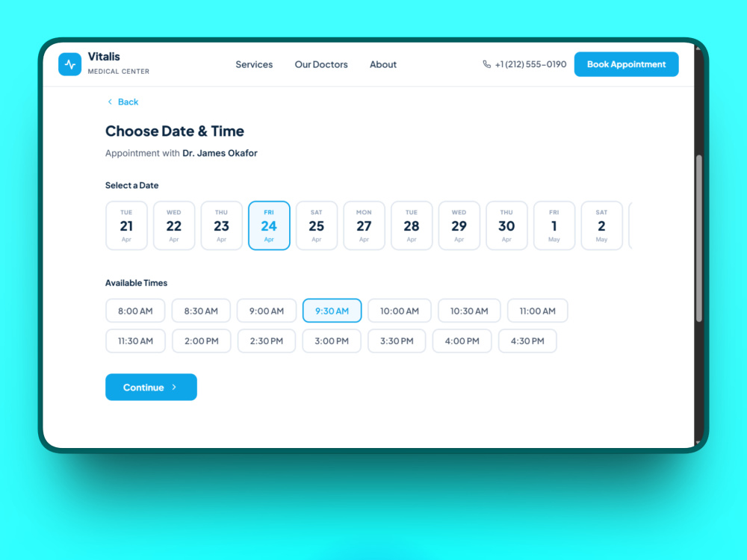The image size is (747, 560).
Task: Click the phone icon beside the number
Action: (486, 64)
